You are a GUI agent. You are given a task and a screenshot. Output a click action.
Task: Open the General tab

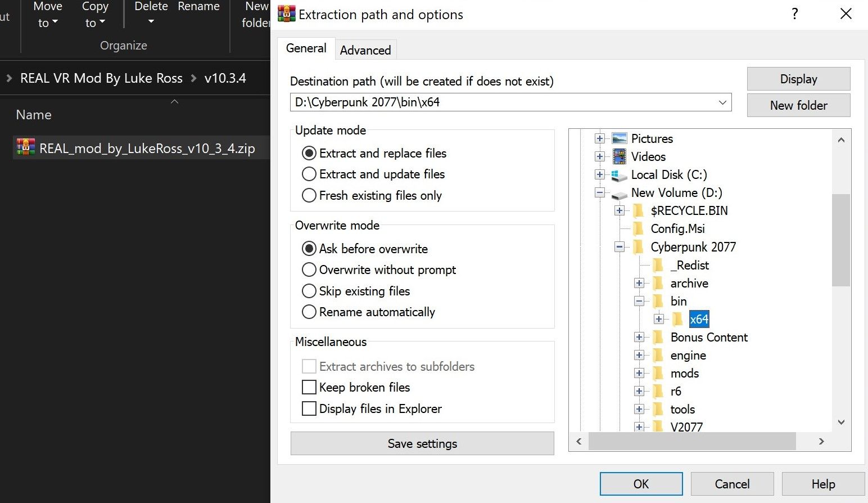[306, 48]
